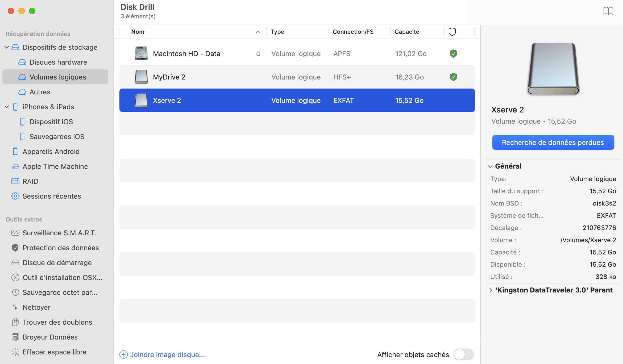Viewport: 623px width, 364px height.
Task: Select the Macintosh HD - Data row name
Action: point(186,53)
